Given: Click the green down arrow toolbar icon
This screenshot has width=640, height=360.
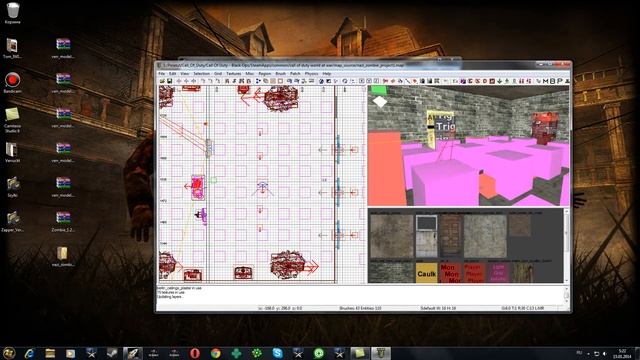Looking at the screenshot, I should tap(500, 81).
